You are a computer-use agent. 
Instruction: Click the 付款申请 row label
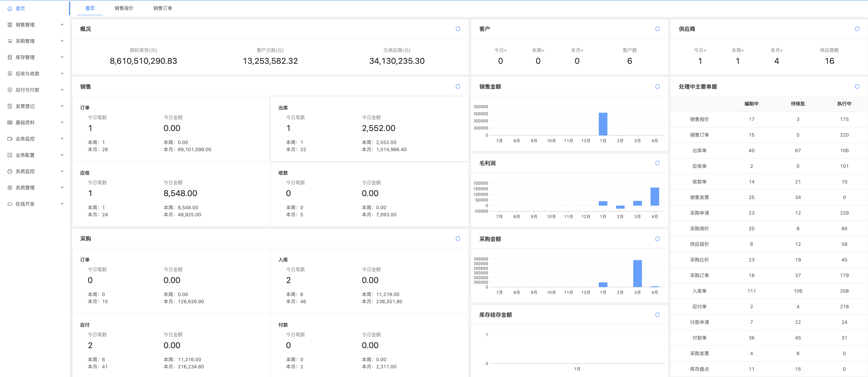click(699, 322)
